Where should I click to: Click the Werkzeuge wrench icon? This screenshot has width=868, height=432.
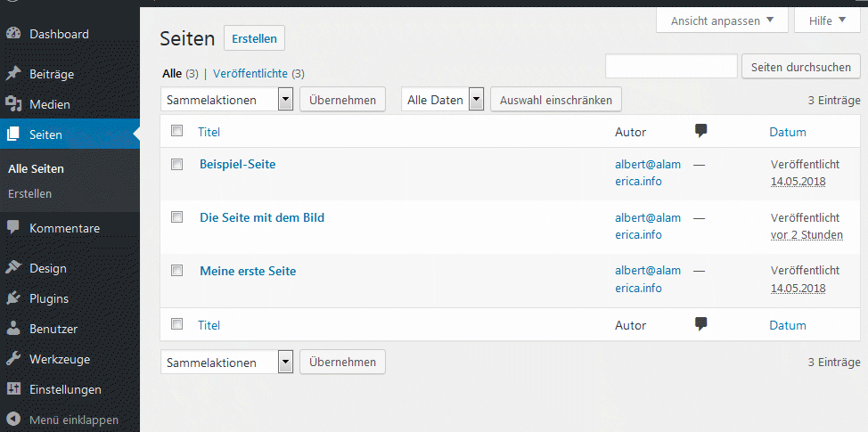[x=13, y=359]
